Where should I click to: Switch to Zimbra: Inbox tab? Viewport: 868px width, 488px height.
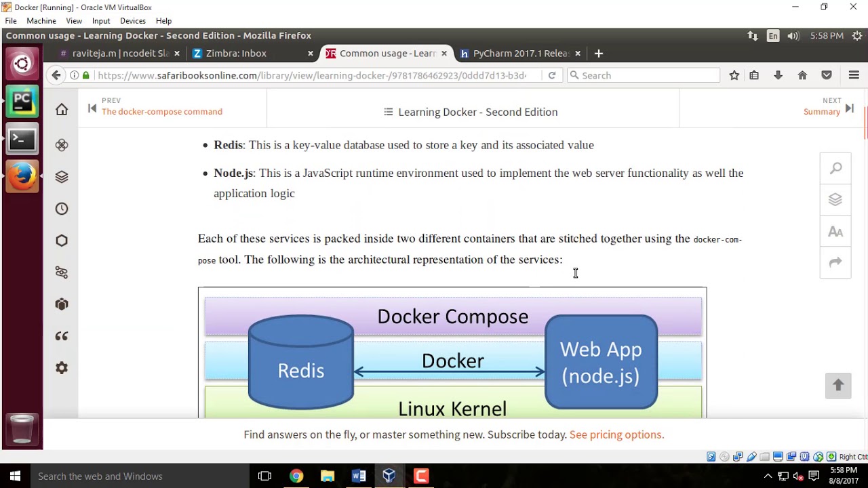(252, 54)
